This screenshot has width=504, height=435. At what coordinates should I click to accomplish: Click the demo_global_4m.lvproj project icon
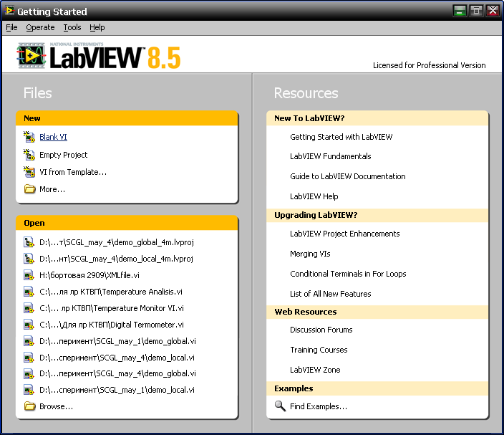tap(29, 242)
